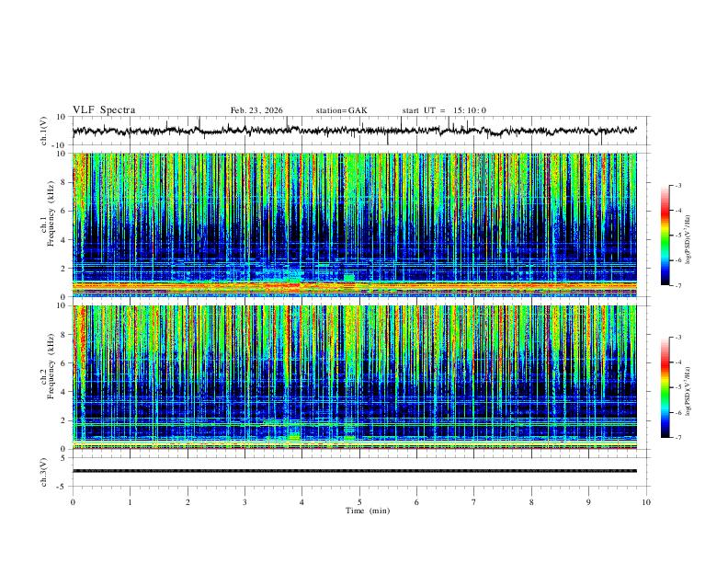This screenshot has width=728, height=563.
Task: Click the ch.1 spectrogram panel
Action: (x=354, y=224)
